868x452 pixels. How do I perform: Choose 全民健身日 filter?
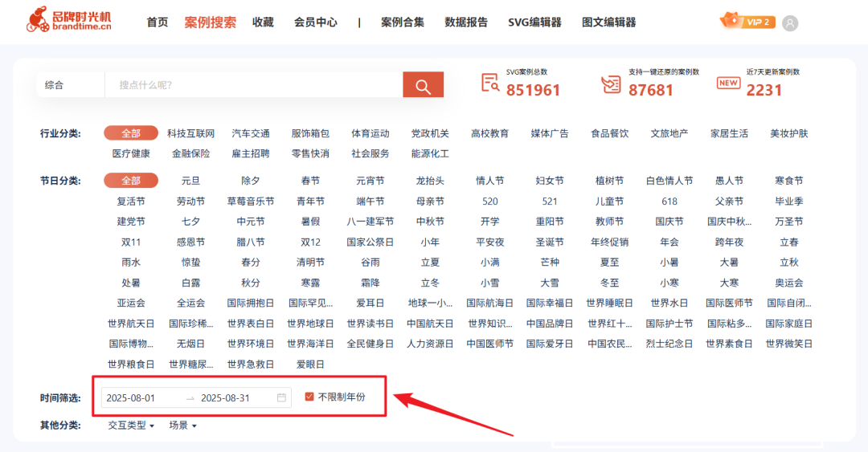371,344
